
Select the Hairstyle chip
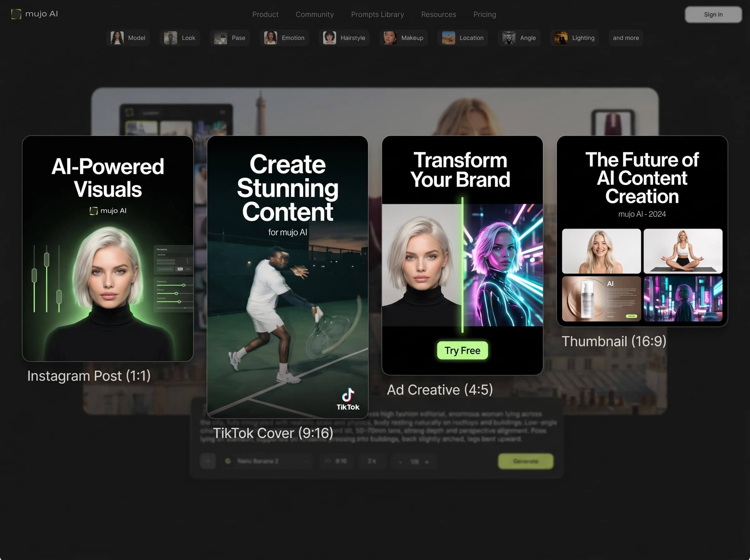(344, 37)
